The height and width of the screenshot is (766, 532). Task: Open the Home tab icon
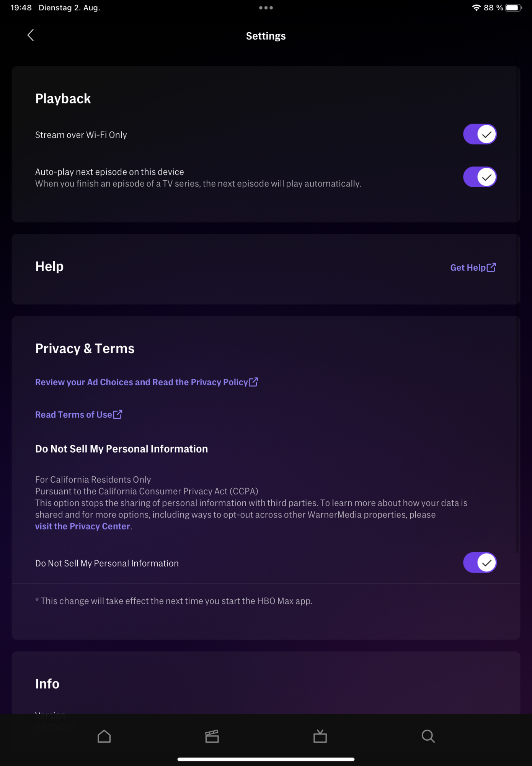tap(104, 736)
